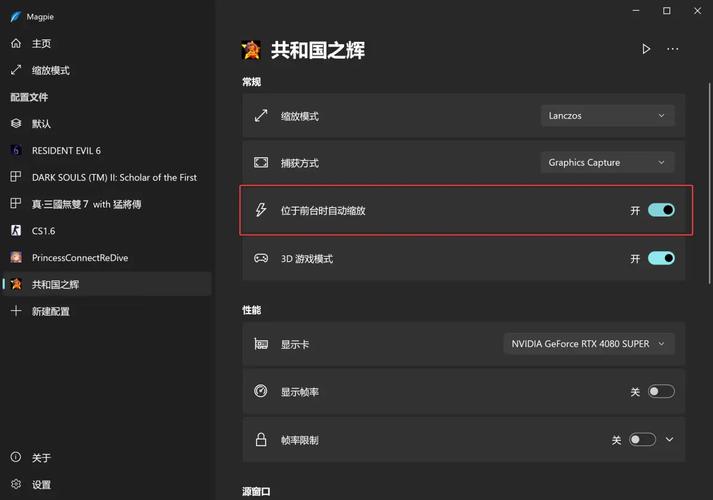Click the layered icon next to 默认
Viewport: 713px width, 500px height.
point(16,123)
